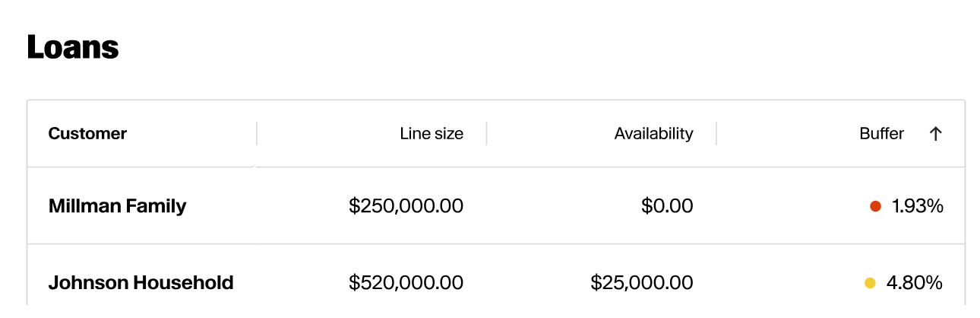Click the $520,000.00 line size cell
This screenshot has height=318, width=980.
406,283
